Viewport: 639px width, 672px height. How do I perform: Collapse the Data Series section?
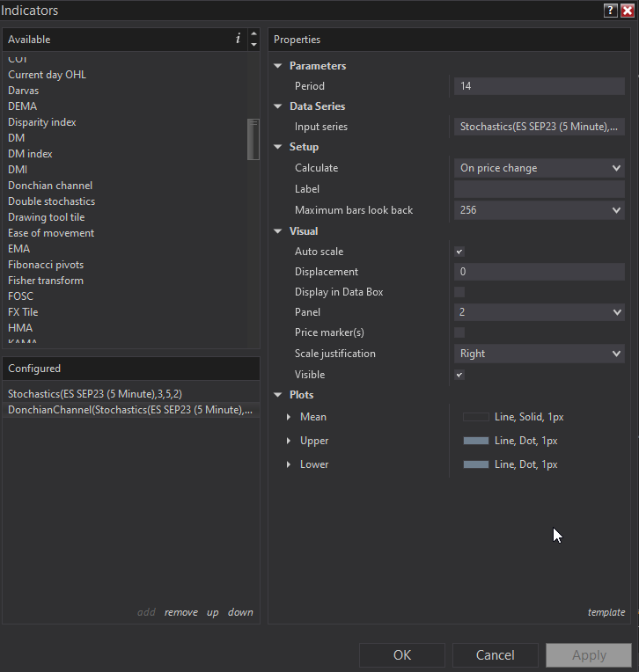point(278,106)
